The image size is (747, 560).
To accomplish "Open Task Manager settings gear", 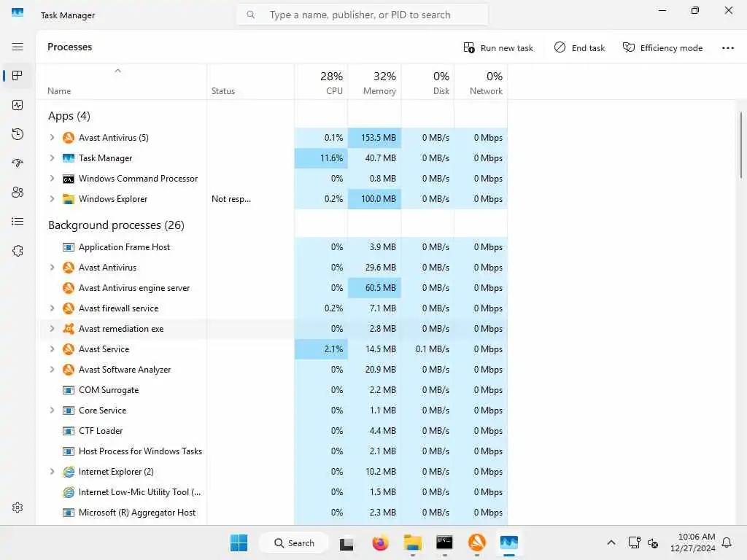I will (18, 507).
